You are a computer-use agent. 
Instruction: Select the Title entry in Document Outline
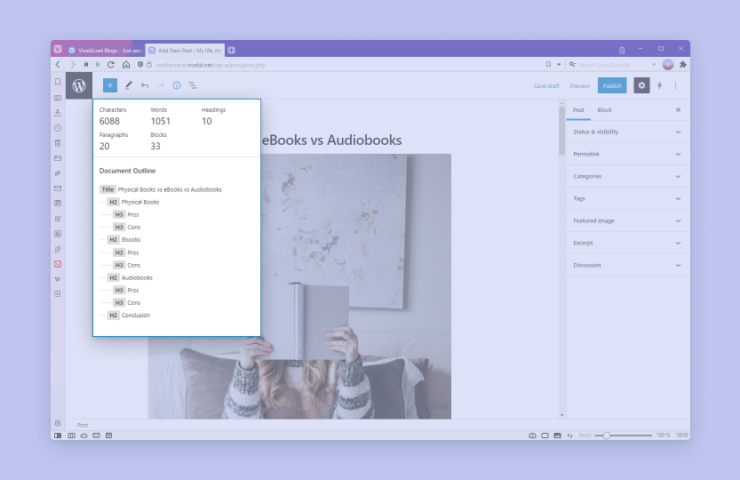pos(160,189)
